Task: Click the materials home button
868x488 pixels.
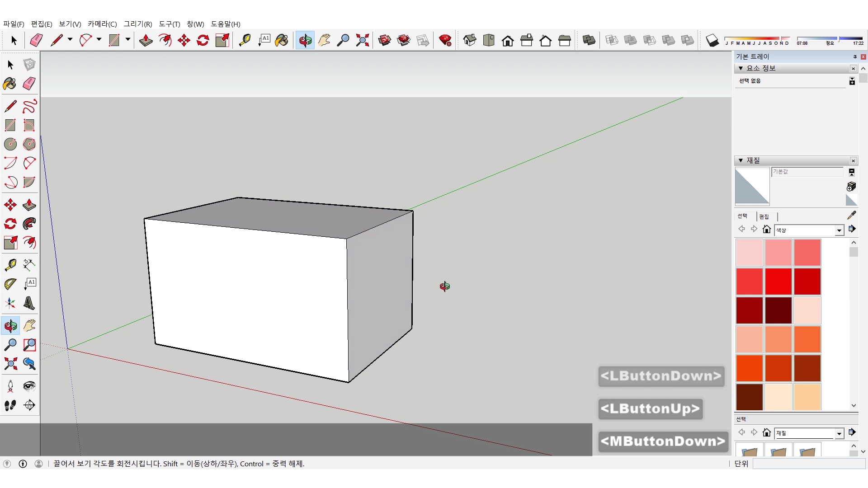Action: [766, 230]
